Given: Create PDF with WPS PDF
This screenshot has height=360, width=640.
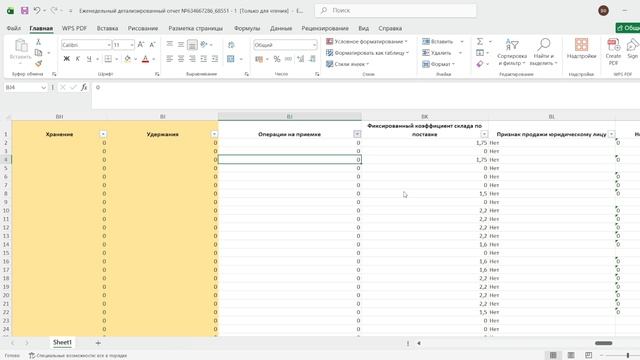Looking at the screenshot, I should 613,51.
